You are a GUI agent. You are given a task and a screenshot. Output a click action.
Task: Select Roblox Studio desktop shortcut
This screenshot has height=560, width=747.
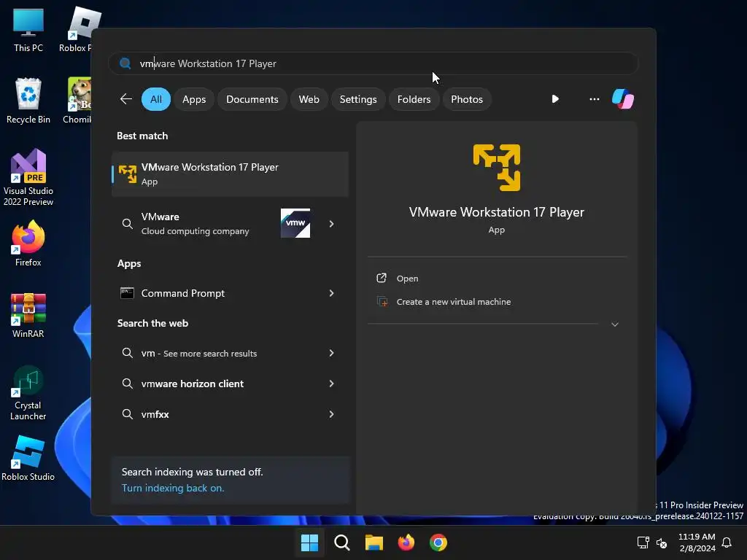pyautogui.click(x=28, y=458)
